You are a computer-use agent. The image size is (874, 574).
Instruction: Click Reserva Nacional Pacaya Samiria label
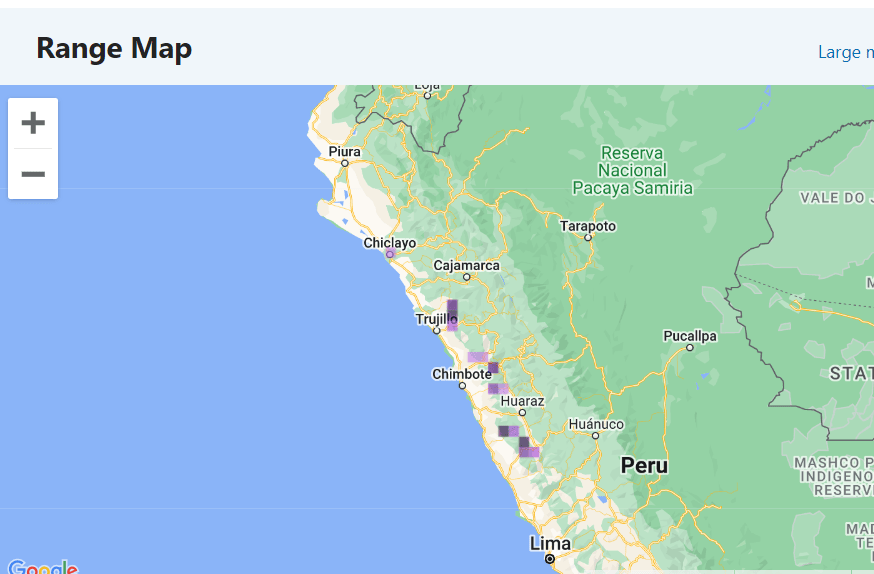point(633,171)
